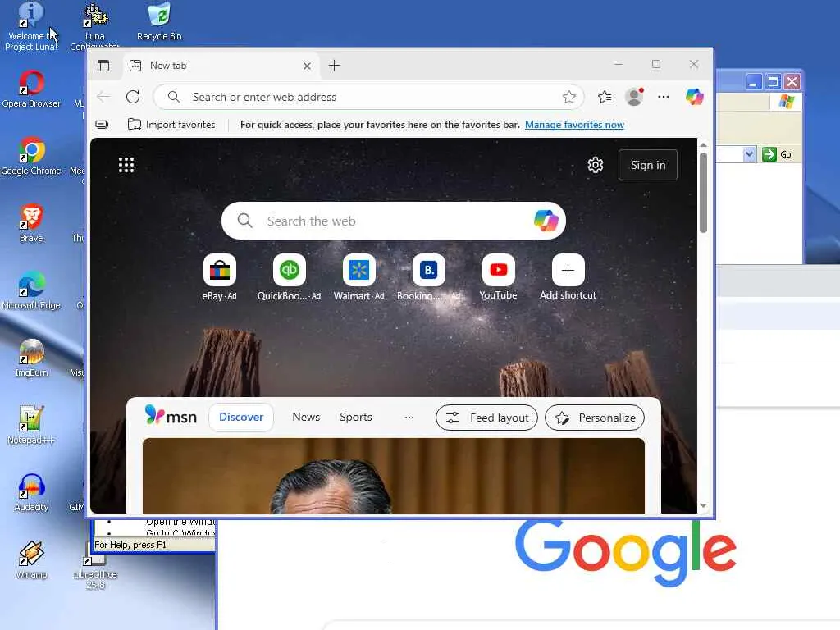Select the Sports feed tab
The width and height of the screenshot is (840, 630).
(356, 418)
